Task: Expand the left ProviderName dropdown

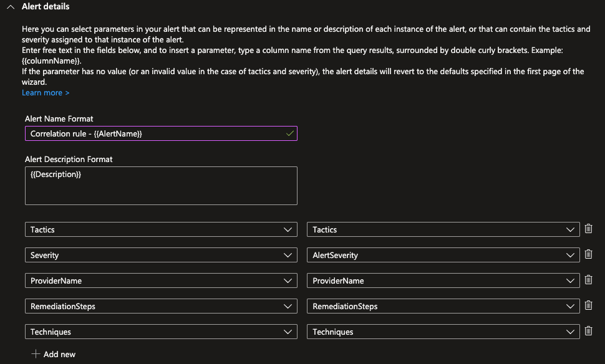Action: click(161, 280)
